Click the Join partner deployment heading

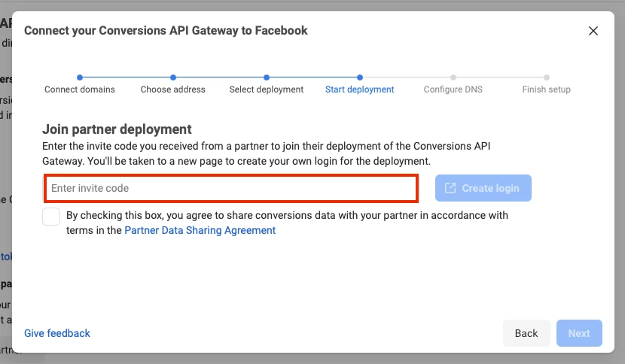click(x=117, y=129)
